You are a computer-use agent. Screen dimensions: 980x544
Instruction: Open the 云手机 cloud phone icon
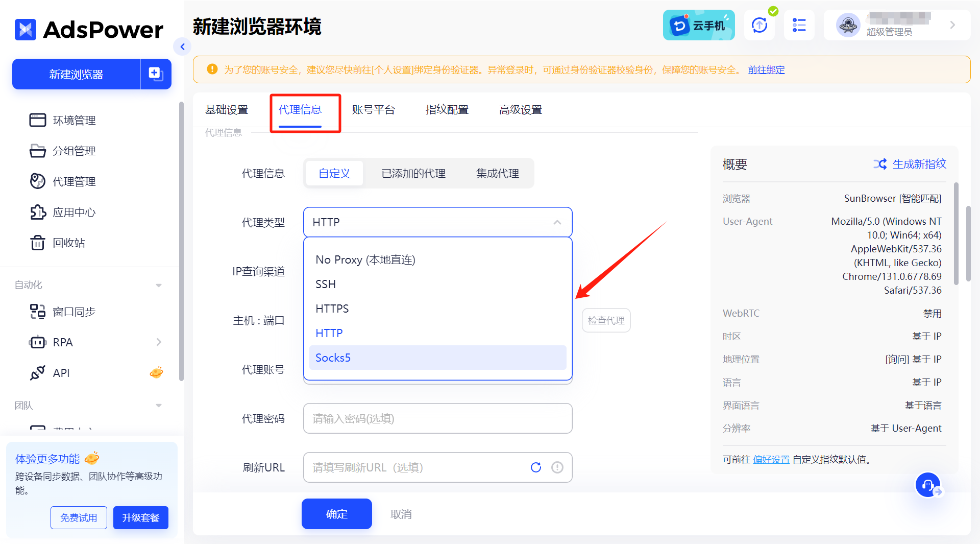click(698, 25)
